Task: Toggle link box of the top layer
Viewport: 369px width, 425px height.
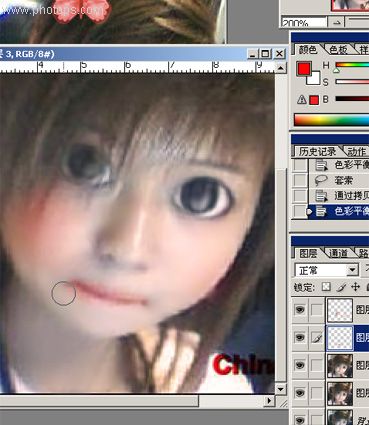Action: 317,310
